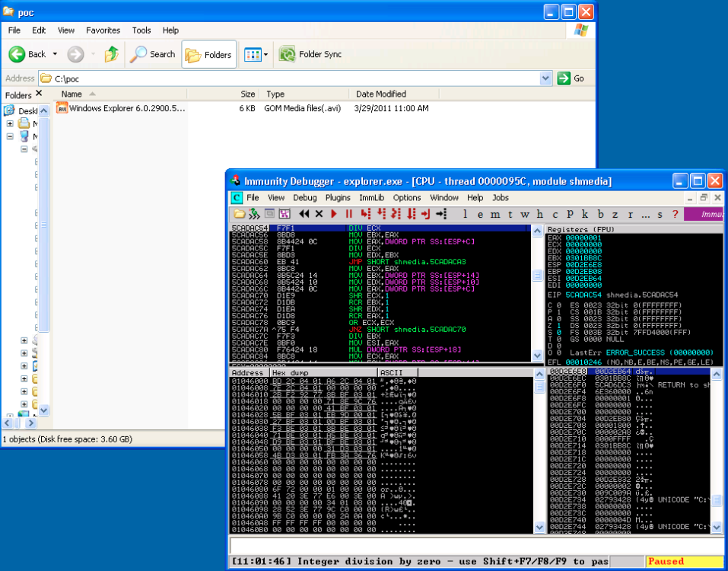The height and width of the screenshot is (571, 728).
Task: Show Breakpoints with the 'b' button
Action: click(x=600, y=214)
